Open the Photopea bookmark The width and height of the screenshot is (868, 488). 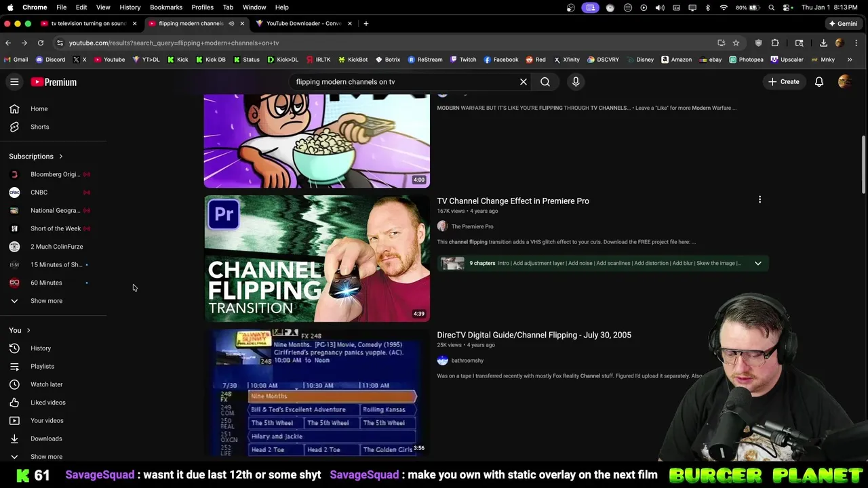(x=746, y=60)
